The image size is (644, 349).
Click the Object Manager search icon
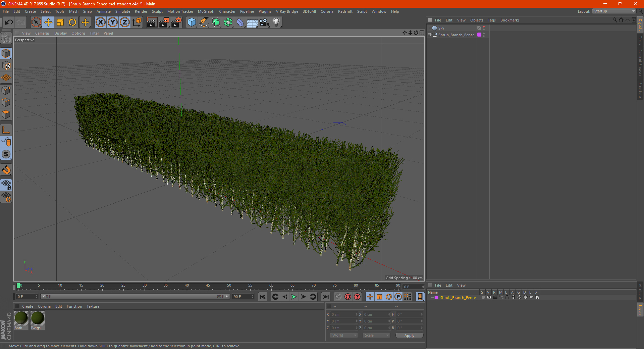tap(615, 20)
